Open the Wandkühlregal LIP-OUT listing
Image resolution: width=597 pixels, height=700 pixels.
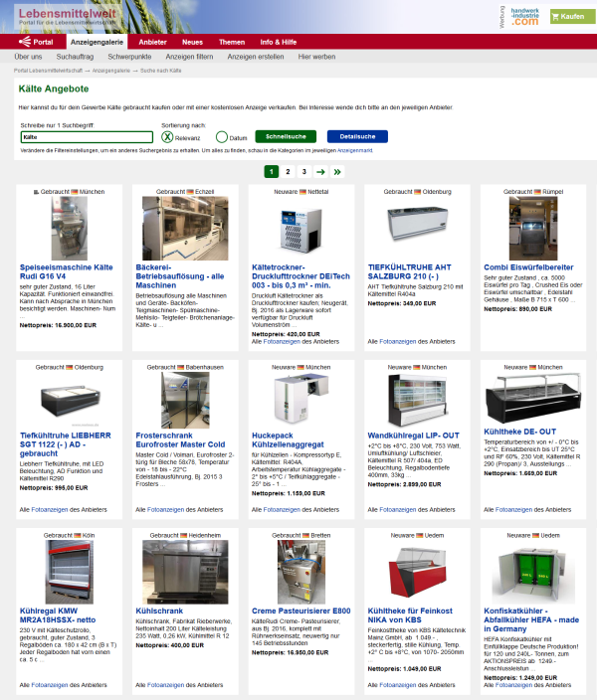[x=413, y=436]
